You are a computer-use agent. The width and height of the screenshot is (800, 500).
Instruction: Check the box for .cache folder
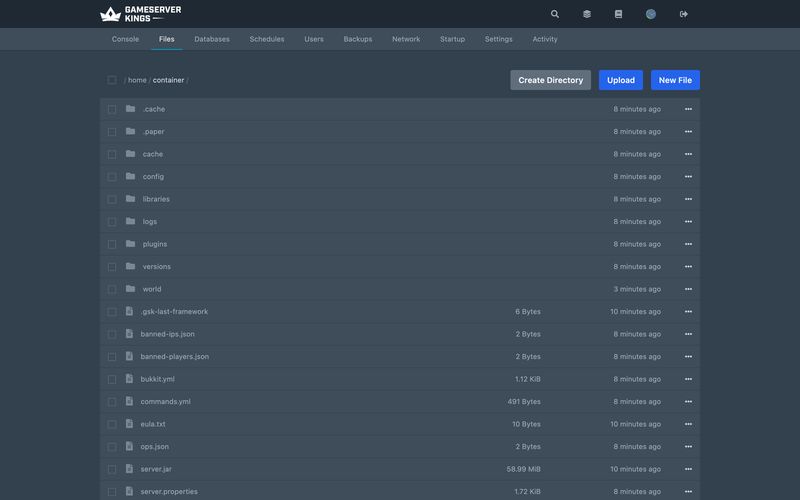click(x=112, y=109)
